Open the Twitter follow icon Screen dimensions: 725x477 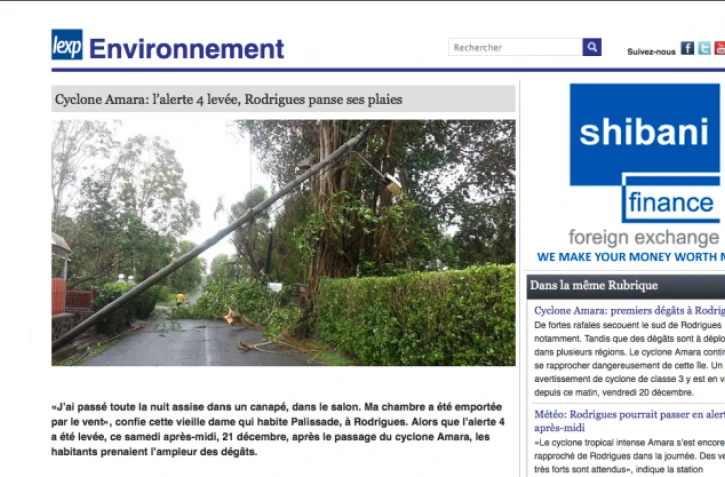pos(704,48)
